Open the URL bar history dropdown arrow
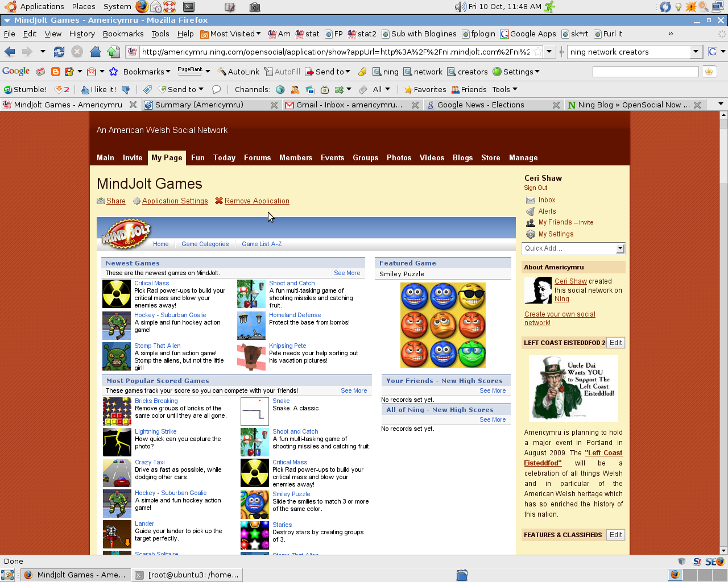 (549, 52)
